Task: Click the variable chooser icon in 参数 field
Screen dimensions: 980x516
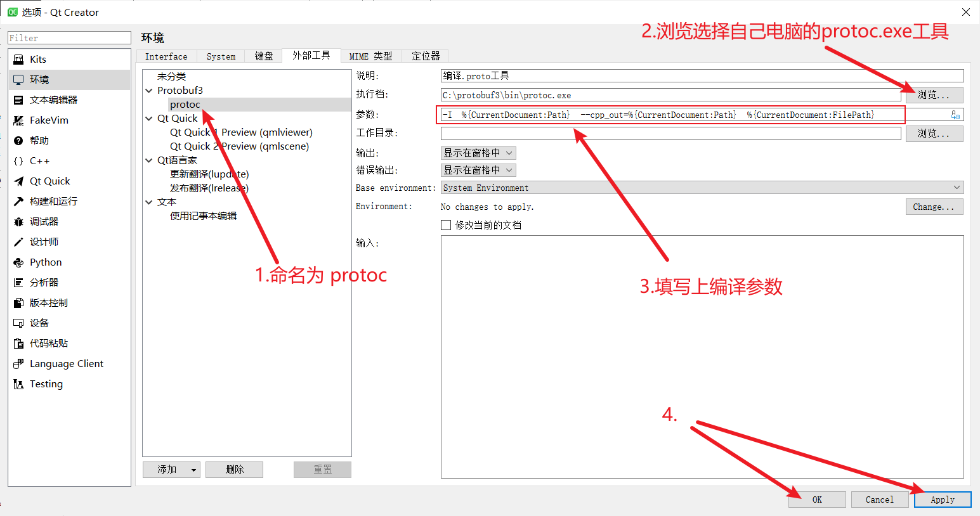Action: tap(955, 115)
